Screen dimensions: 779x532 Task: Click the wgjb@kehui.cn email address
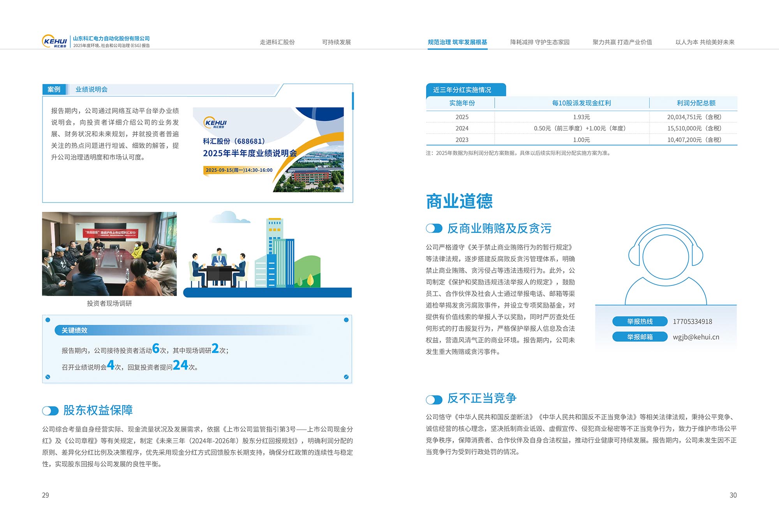(x=696, y=337)
